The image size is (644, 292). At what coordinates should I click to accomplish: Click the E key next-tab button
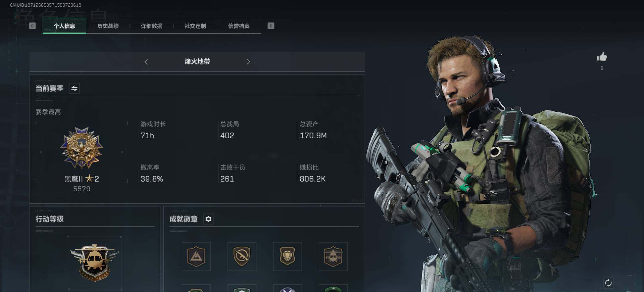click(x=271, y=26)
